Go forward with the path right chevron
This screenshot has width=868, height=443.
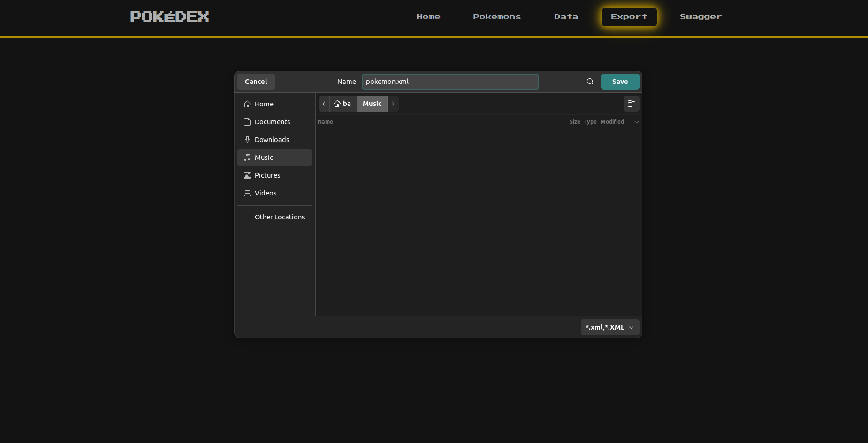pos(393,104)
